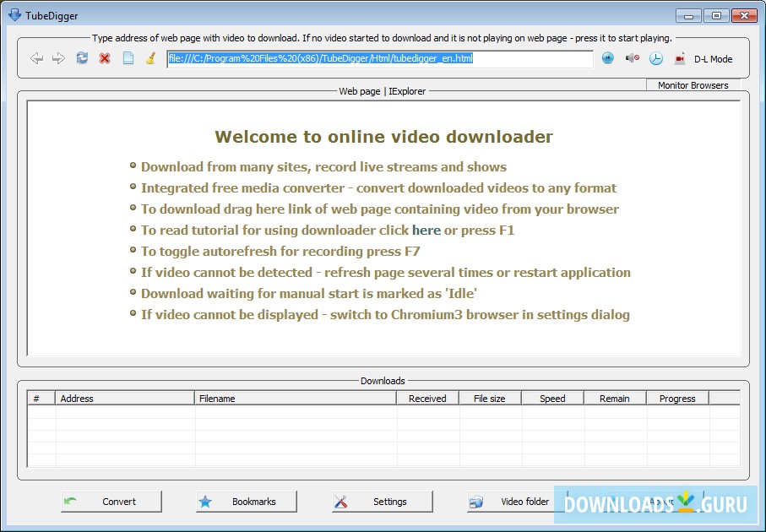766x532 pixels.
Task: Click the Speed column header
Action: (x=552, y=398)
